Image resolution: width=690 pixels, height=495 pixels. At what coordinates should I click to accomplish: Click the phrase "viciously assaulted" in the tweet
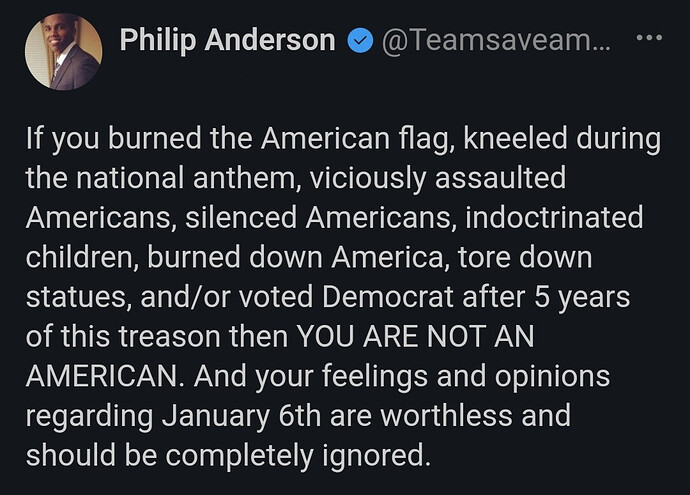click(x=438, y=178)
